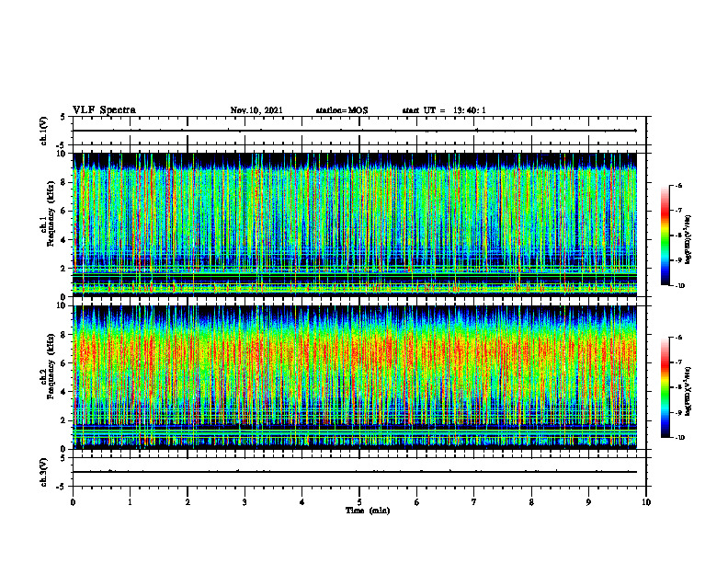Click the "ch.3(V)" axis label
This screenshot has height=563, width=728.
(43, 472)
